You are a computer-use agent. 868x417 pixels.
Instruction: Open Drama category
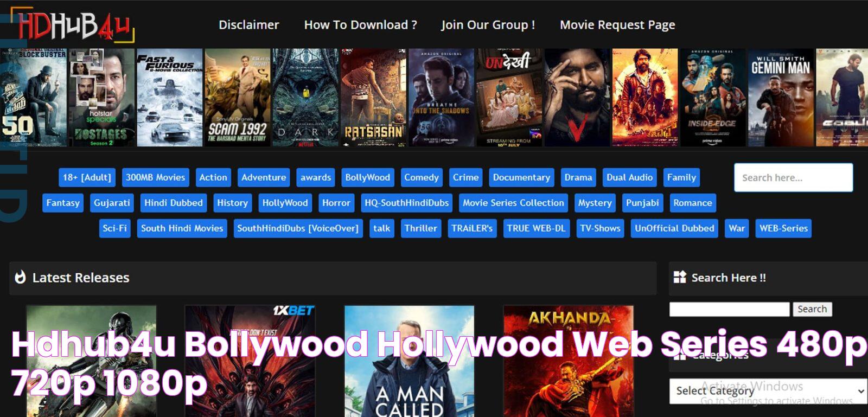(x=578, y=177)
